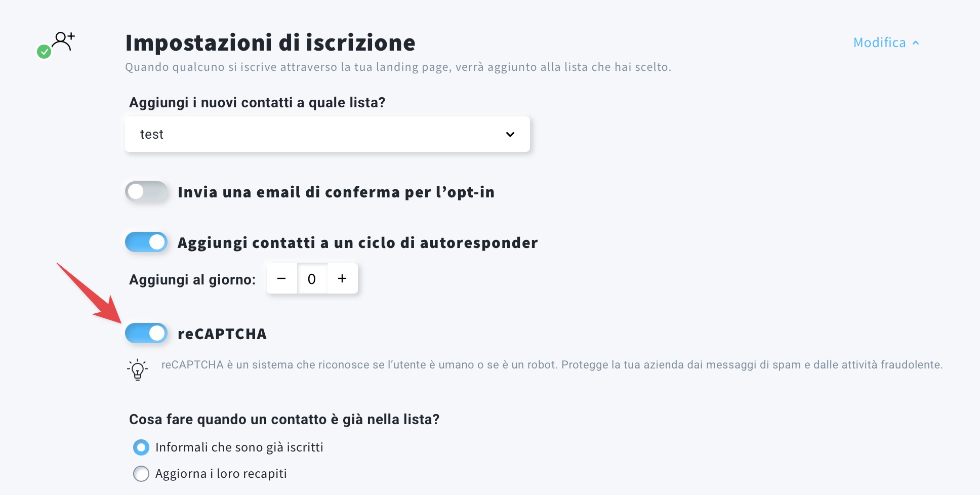980x495 pixels.
Task: Click 'Invia una email di conferma' label
Action: coord(336,192)
